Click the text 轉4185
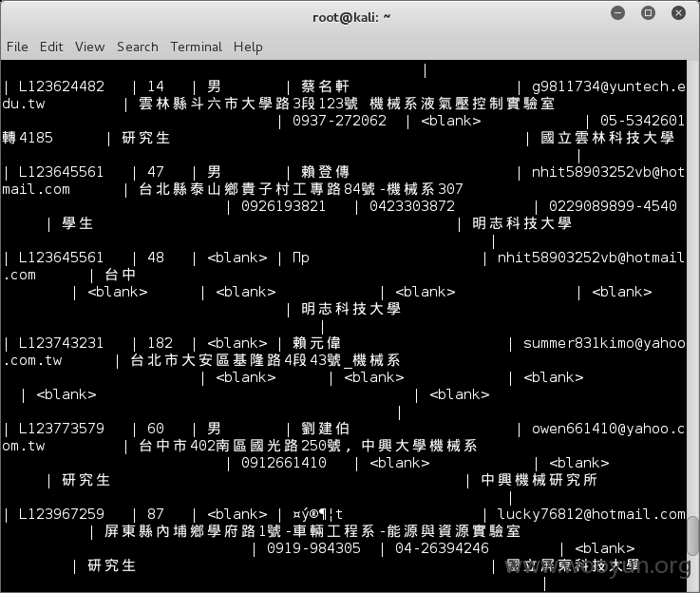The width and height of the screenshot is (700, 593). pyautogui.click(x=28, y=138)
